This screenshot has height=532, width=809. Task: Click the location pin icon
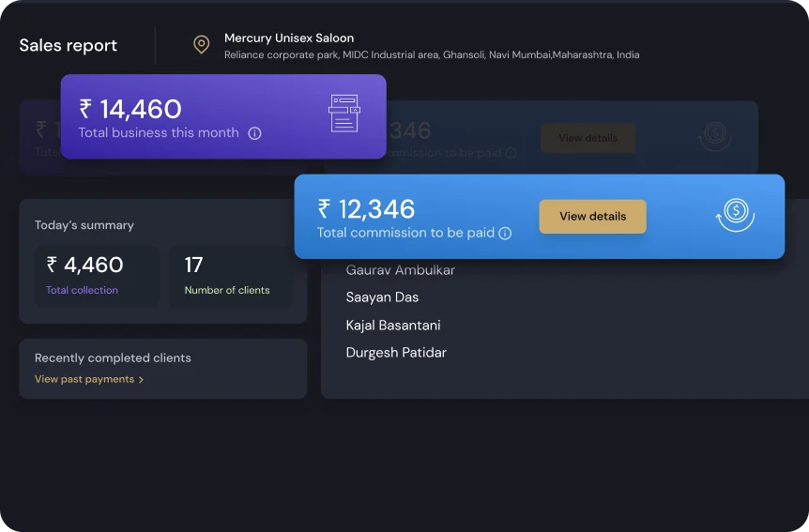pyautogui.click(x=201, y=45)
